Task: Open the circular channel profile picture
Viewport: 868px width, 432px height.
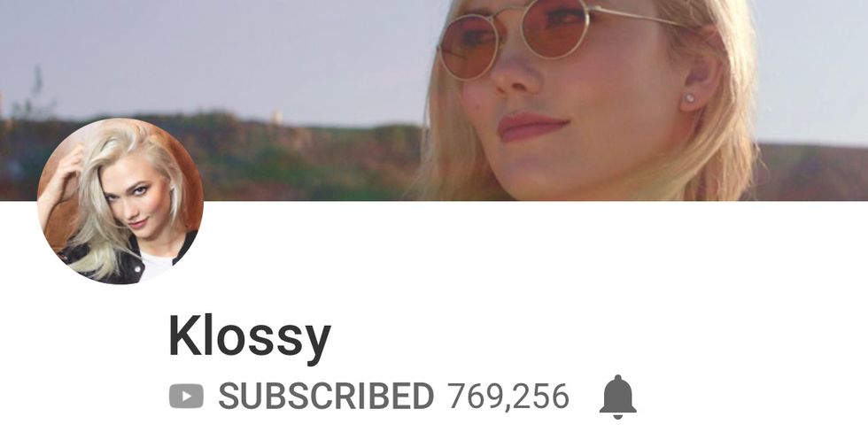Action: click(x=120, y=201)
